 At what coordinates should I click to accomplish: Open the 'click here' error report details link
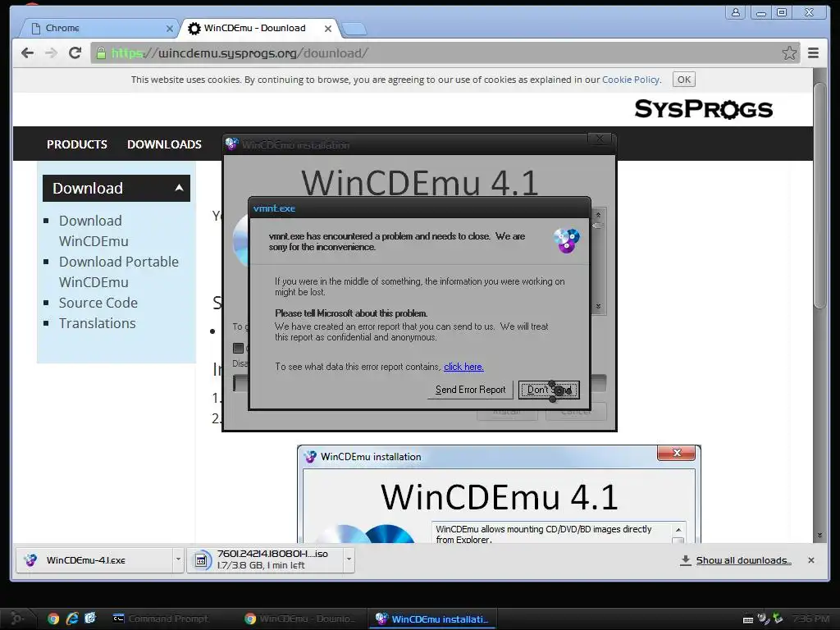pos(463,367)
